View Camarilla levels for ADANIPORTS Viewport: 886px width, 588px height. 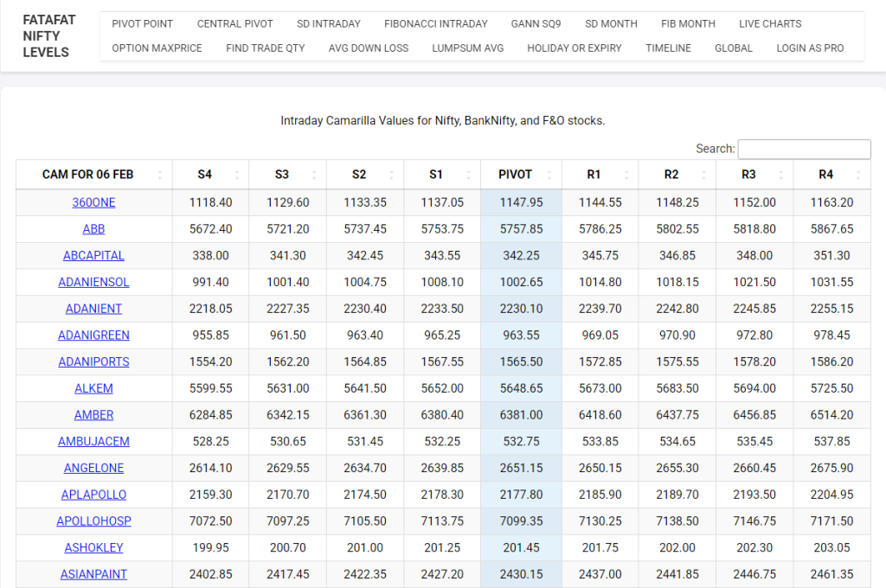click(x=93, y=361)
